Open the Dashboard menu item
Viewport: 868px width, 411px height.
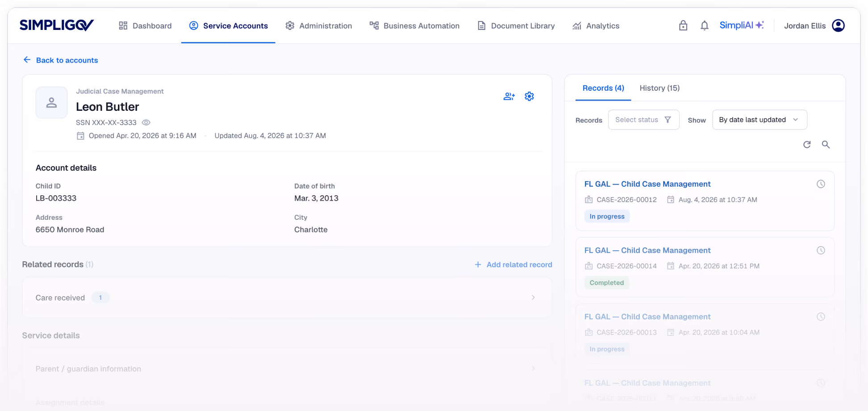pyautogui.click(x=145, y=26)
